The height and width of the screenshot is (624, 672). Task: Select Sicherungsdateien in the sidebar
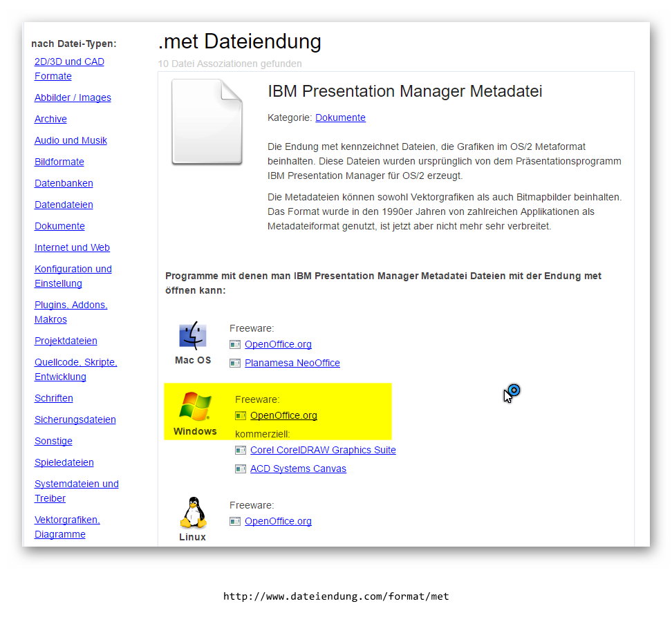pyautogui.click(x=75, y=419)
